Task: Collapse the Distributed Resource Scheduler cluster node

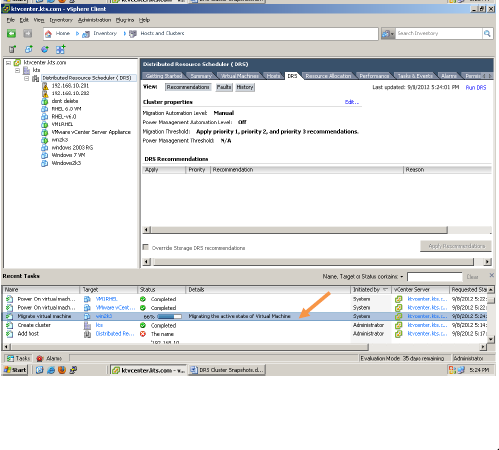Action: tap(26, 78)
